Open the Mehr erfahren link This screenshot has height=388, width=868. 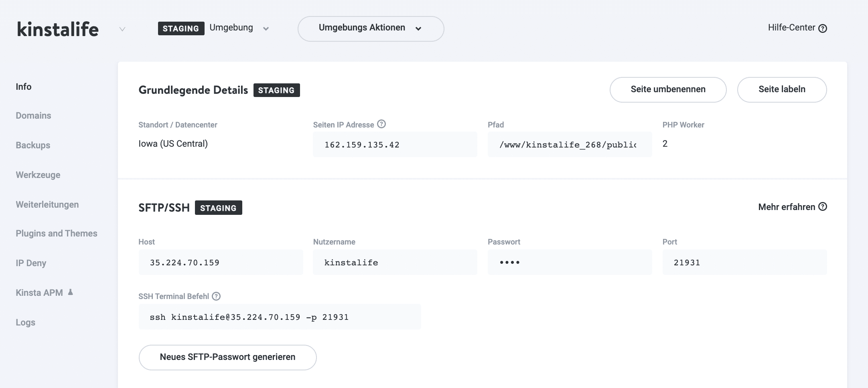click(x=787, y=207)
